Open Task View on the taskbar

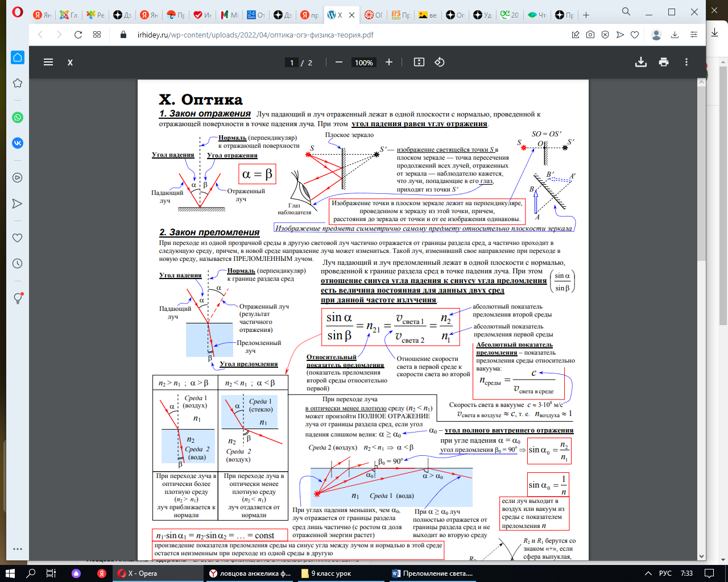click(51, 573)
